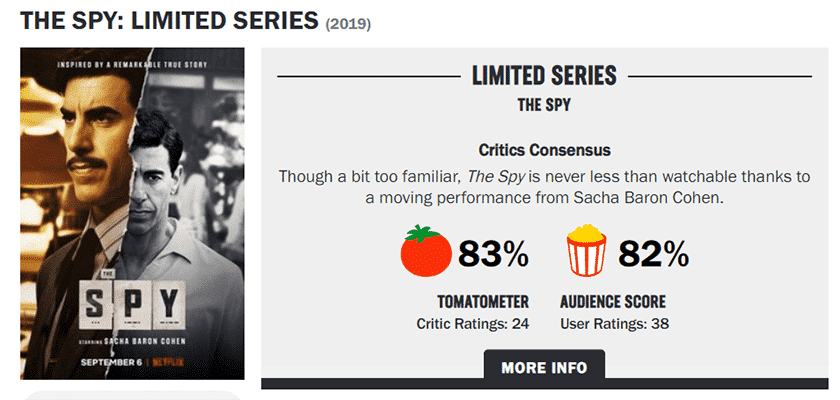
Task: Open the MORE INFO button
Action: pyautogui.click(x=544, y=368)
